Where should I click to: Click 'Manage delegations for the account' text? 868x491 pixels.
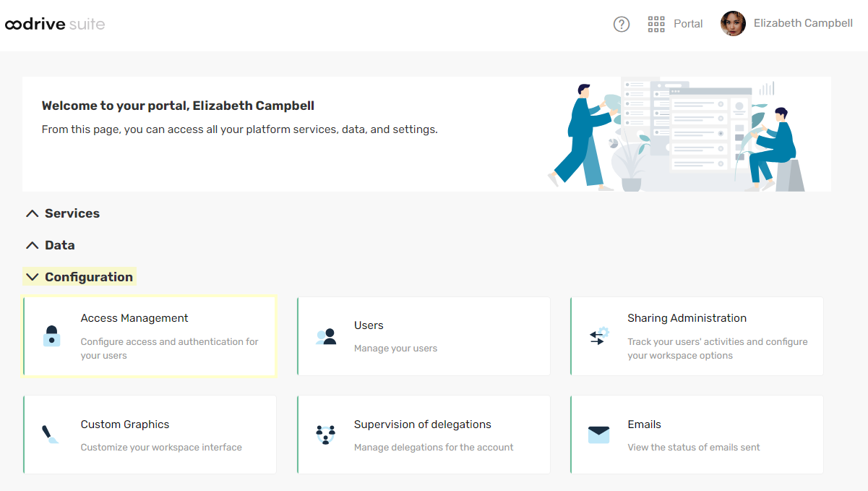point(434,448)
